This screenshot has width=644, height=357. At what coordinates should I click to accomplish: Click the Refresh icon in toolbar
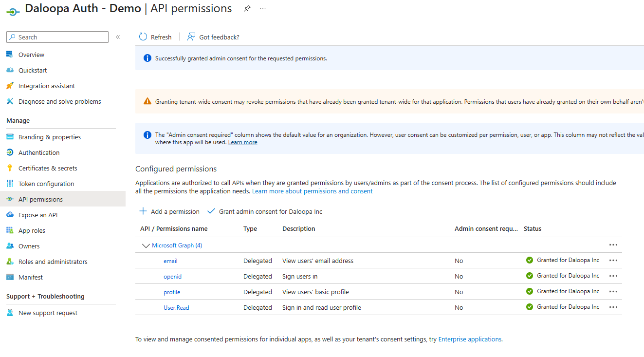click(x=143, y=37)
